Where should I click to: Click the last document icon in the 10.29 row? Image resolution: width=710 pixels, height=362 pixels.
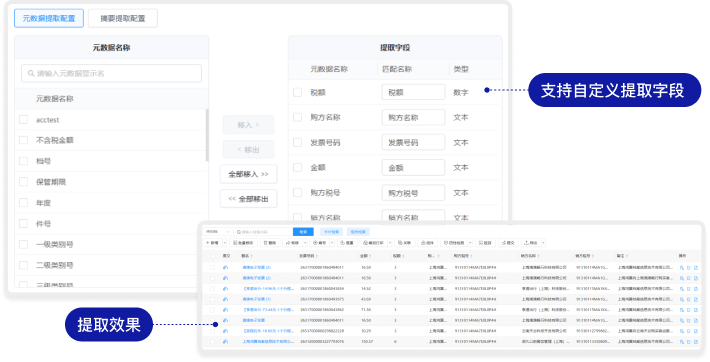click(696, 331)
